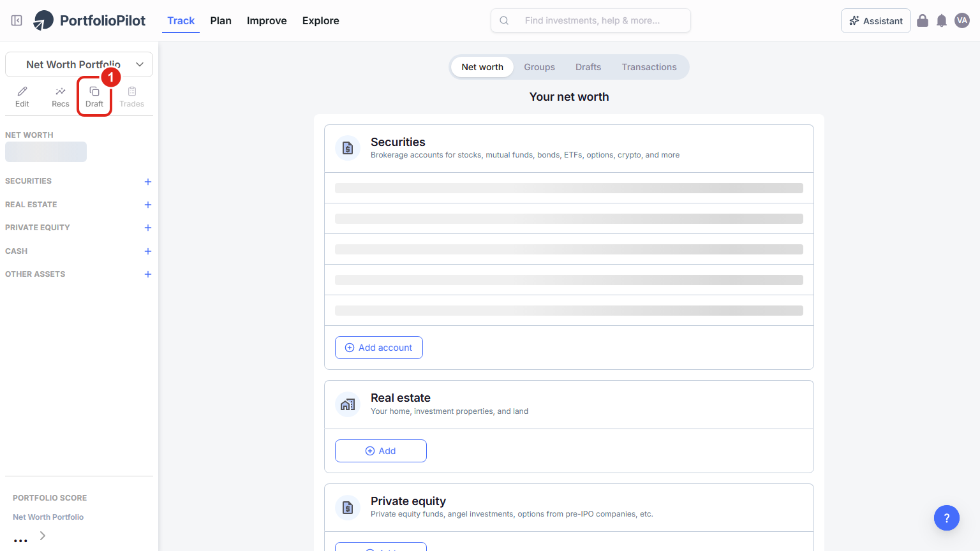This screenshot has width=980, height=551.
Task: Click the Securities section icon
Action: click(348, 148)
